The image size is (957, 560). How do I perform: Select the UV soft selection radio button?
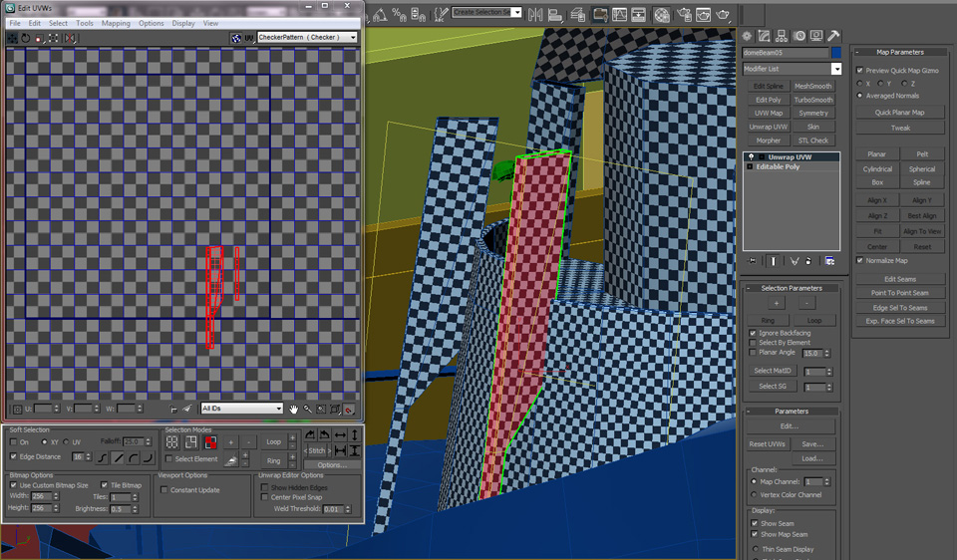click(x=66, y=441)
